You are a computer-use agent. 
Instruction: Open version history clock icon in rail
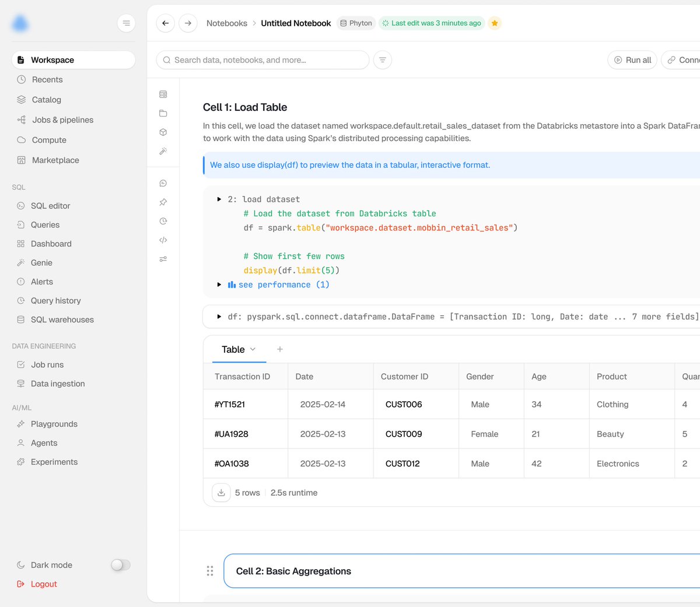pyautogui.click(x=163, y=221)
